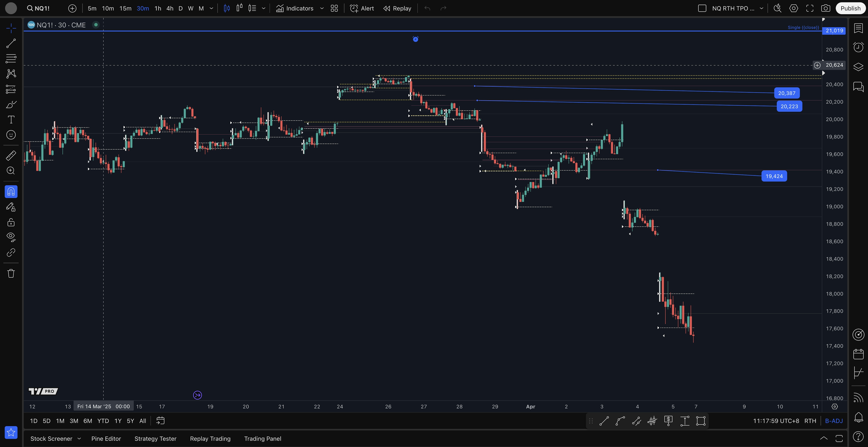This screenshot has width=868, height=447.
Task: Expand the Stock Screener dropdown arrow
Action: [79, 439]
